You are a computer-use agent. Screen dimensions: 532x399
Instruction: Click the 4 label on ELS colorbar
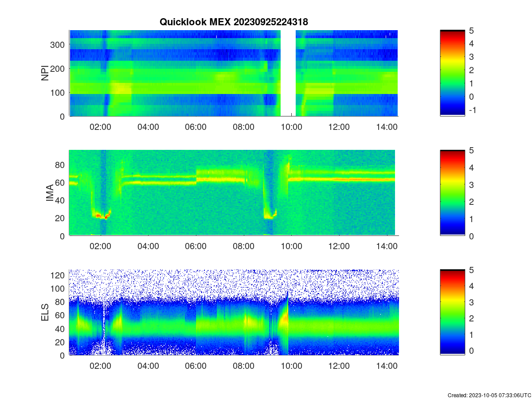(471, 286)
